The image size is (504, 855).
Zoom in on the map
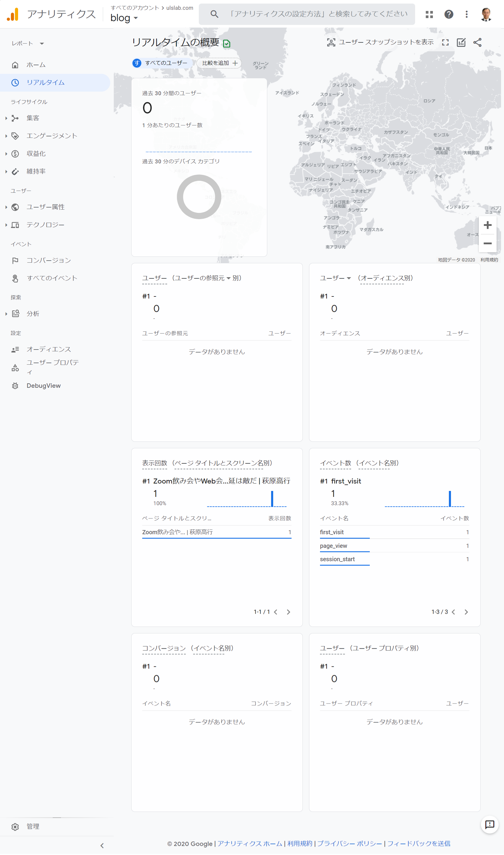click(x=487, y=225)
